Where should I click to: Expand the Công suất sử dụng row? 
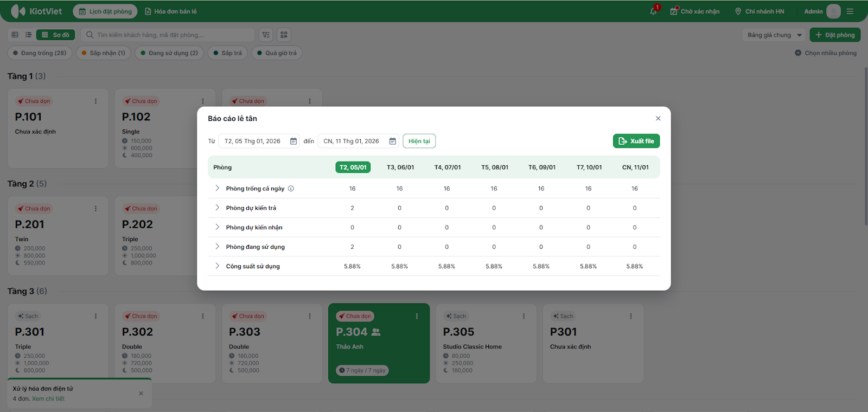click(x=217, y=266)
